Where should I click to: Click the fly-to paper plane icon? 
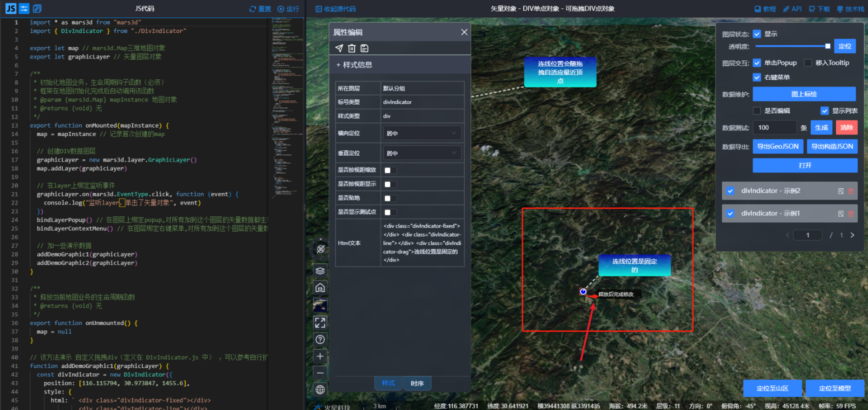click(x=339, y=48)
